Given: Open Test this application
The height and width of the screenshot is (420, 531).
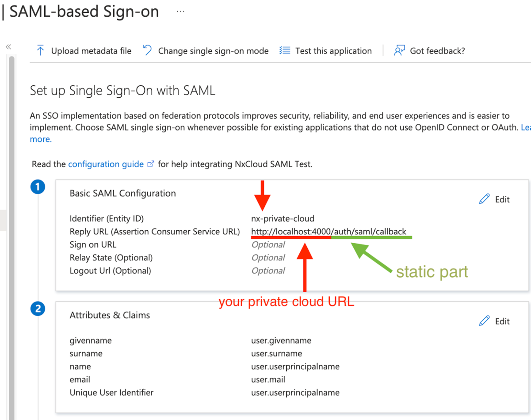Looking at the screenshot, I should 333,51.
